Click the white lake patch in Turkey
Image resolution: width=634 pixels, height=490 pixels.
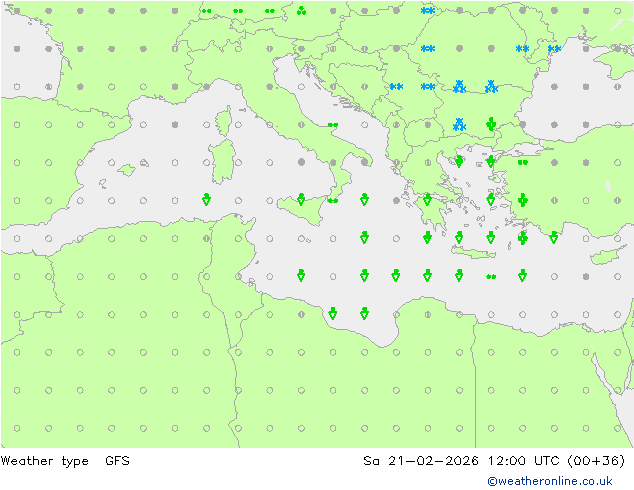[608, 185]
